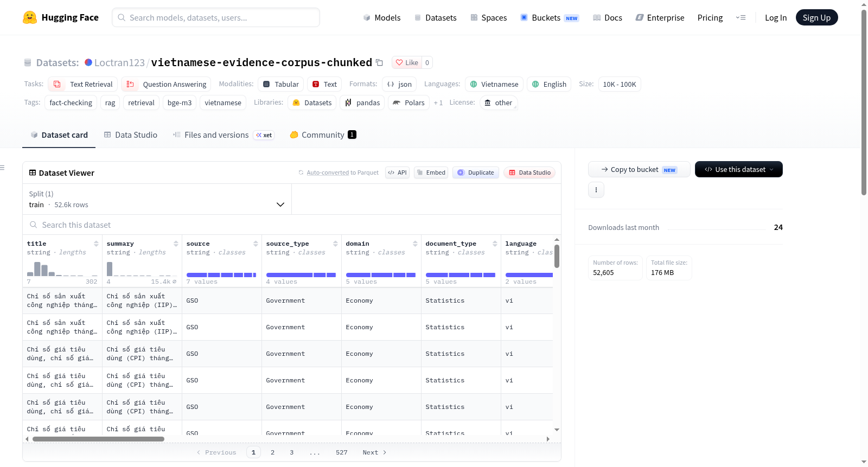Sort the document_type column using its arrows
This screenshot has width=868, height=467.
point(495,244)
